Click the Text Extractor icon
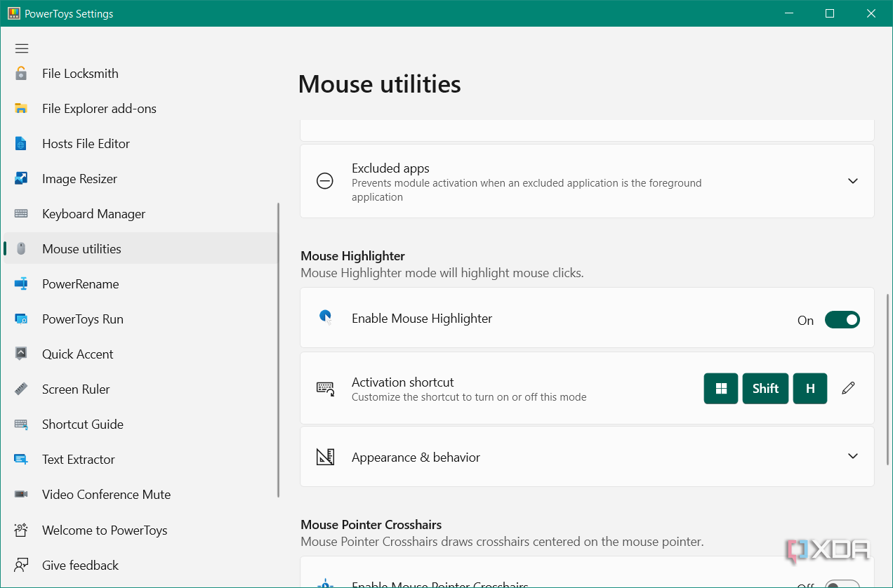Viewport: 893px width, 588px height. click(x=21, y=460)
